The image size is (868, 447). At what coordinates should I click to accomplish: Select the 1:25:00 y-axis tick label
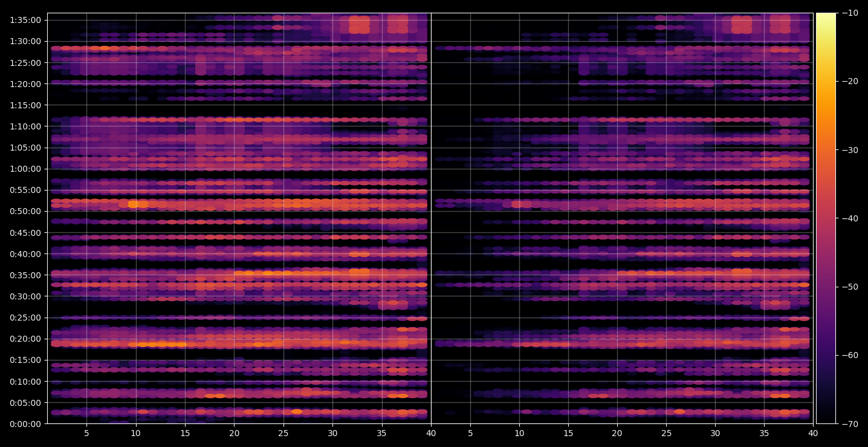point(25,62)
